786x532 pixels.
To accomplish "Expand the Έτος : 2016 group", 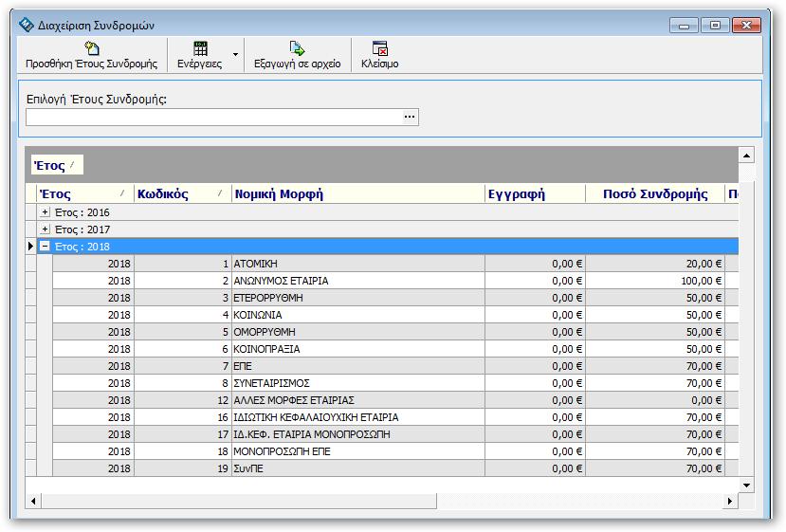I will click(x=46, y=212).
